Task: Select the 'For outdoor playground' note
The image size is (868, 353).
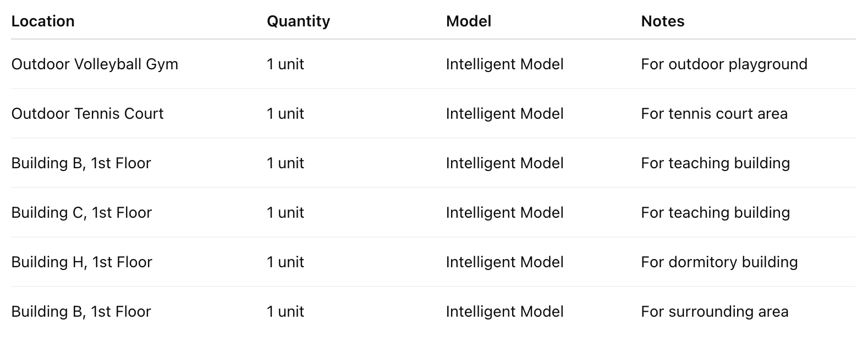Action: [x=724, y=64]
